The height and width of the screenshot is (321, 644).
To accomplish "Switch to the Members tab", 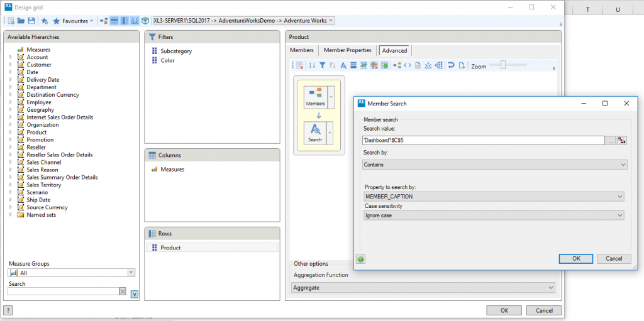I will (301, 50).
